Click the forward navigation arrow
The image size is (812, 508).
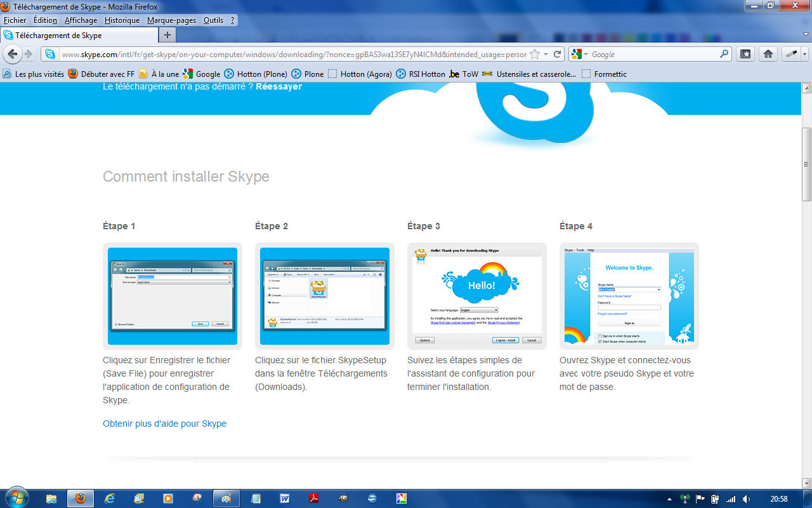[28, 54]
